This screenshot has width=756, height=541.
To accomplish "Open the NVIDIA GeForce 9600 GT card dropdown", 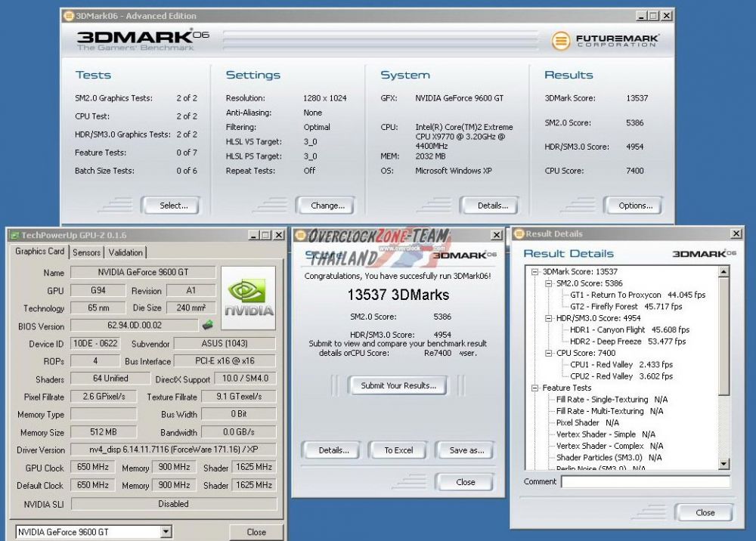I will pos(166,532).
